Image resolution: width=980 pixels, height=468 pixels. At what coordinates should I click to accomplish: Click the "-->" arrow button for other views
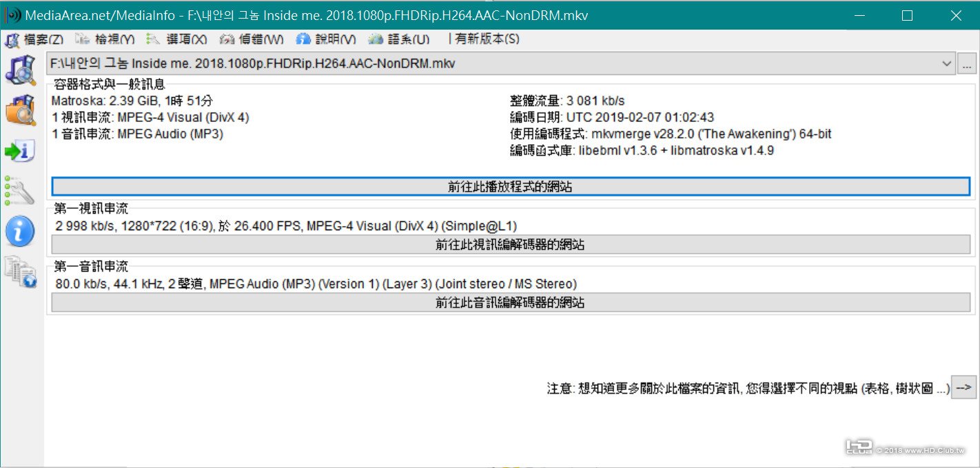(x=963, y=387)
